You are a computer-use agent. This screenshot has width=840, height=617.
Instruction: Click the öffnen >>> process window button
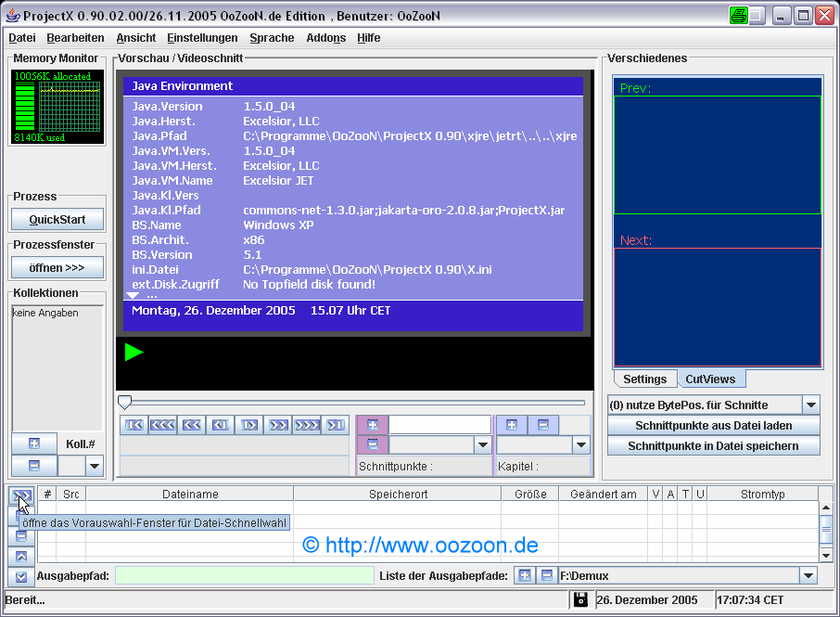tap(57, 267)
